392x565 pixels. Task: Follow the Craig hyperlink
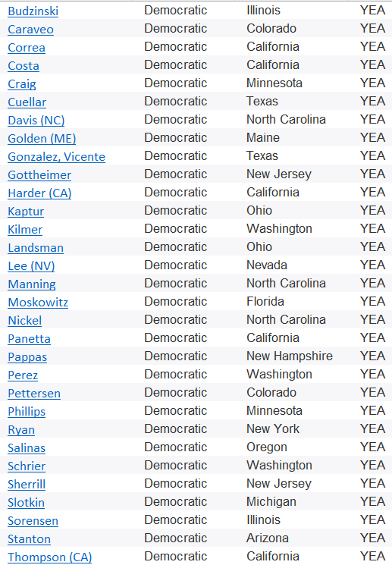[x=22, y=84]
